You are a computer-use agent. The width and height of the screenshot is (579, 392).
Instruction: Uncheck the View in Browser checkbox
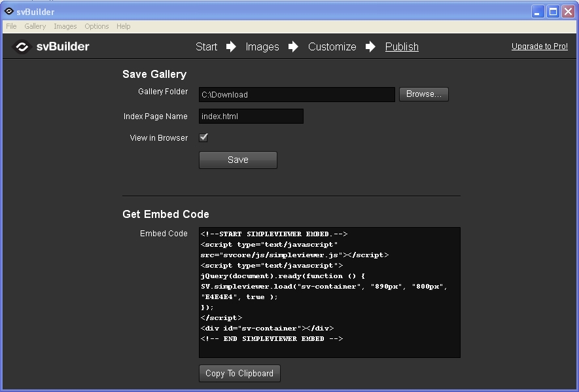(x=203, y=137)
